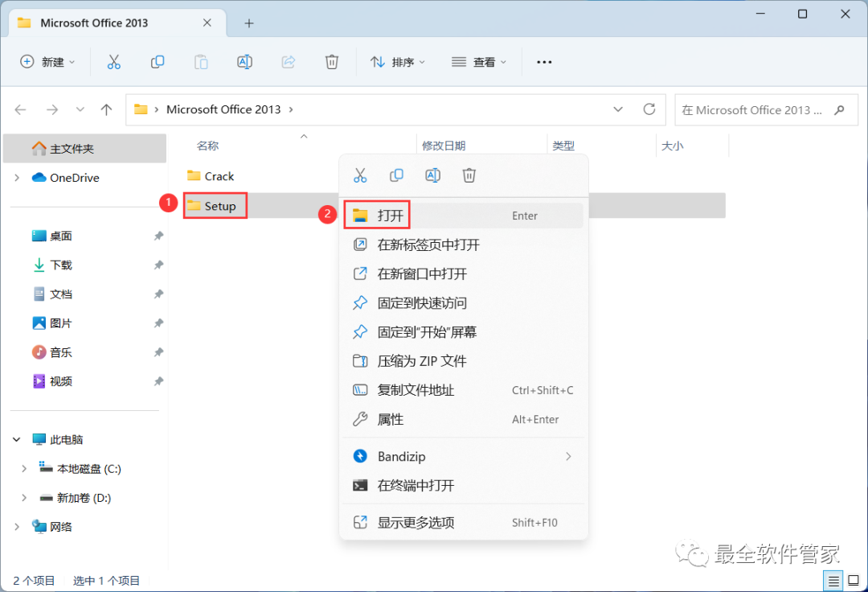Choose 显示更多选项

coord(464,522)
